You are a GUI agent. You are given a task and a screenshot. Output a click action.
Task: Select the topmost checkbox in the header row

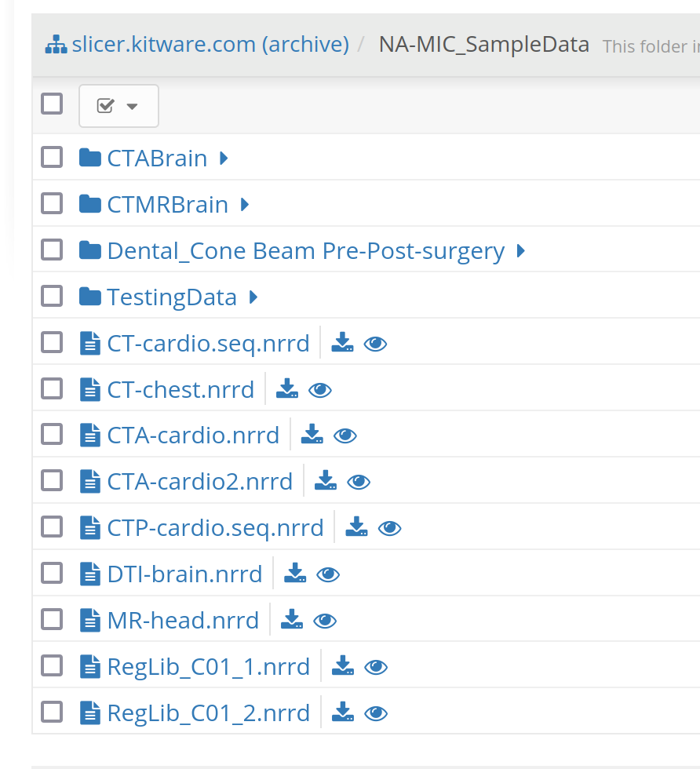pos(51,103)
